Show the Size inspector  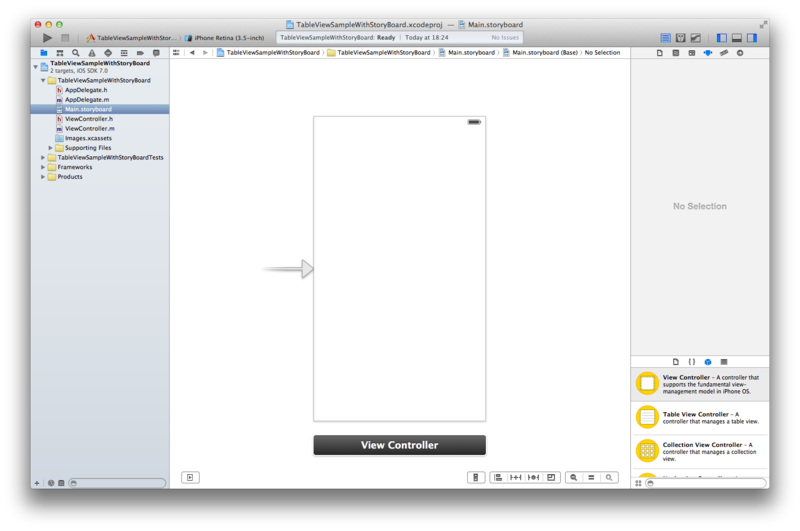coord(724,53)
